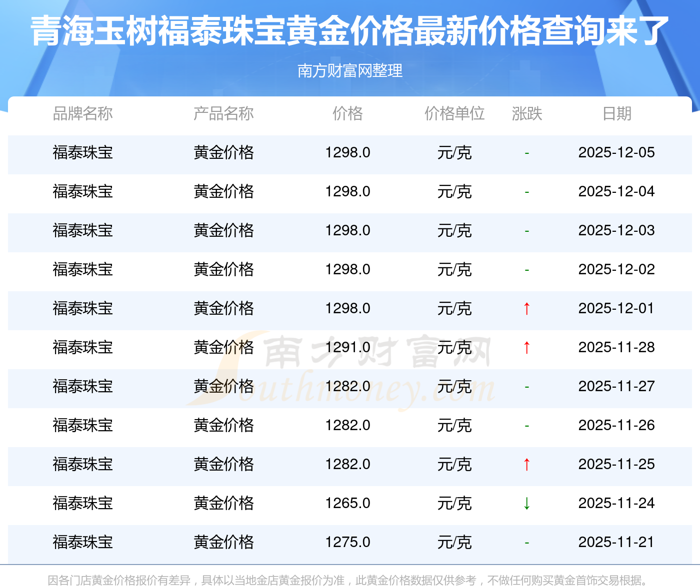Click the date 2025-12-02
The width and height of the screenshot is (700, 588).
click(x=616, y=269)
